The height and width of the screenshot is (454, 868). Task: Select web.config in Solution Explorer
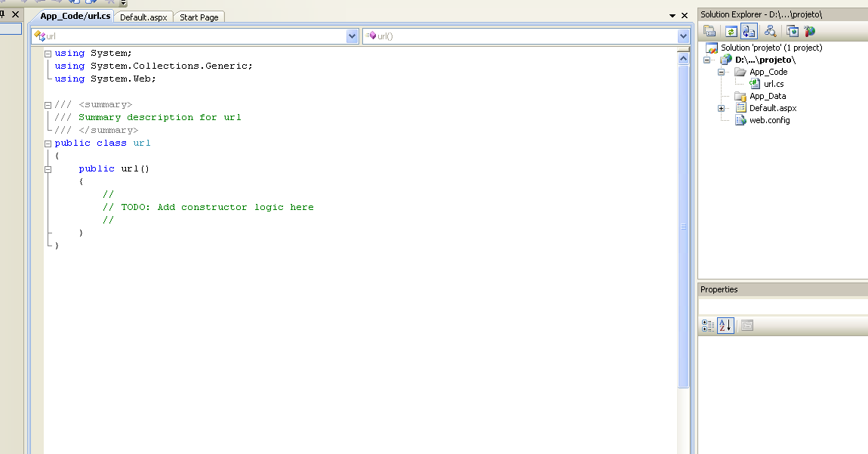pos(769,120)
